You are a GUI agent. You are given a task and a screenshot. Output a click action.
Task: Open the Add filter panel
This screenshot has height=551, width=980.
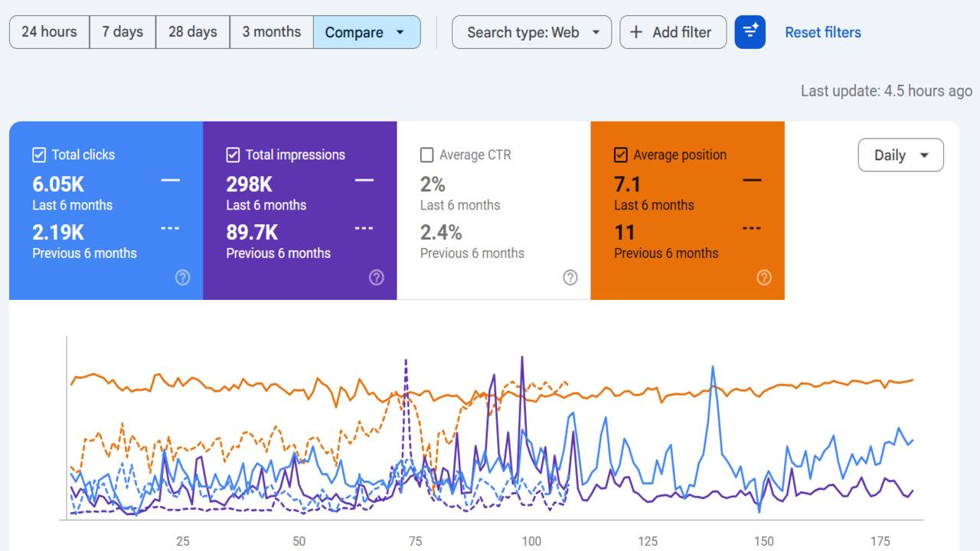tap(673, 32)
